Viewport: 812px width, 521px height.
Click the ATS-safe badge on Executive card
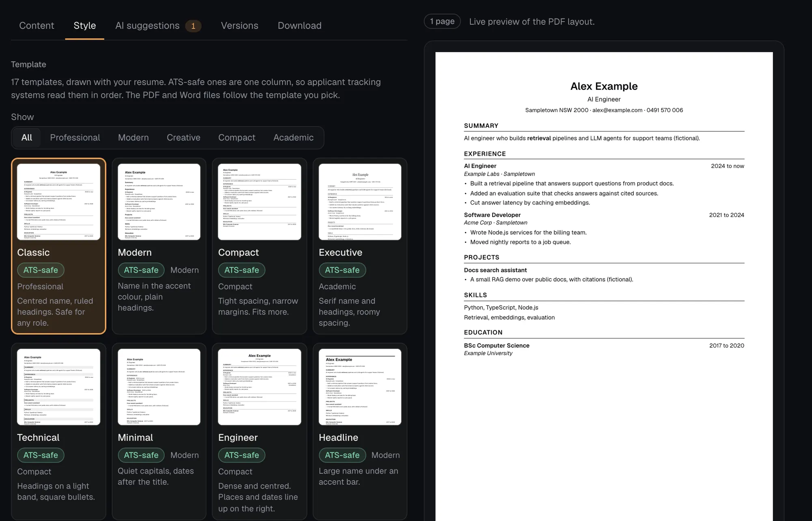pyautogui.click(x=342, y=270)
